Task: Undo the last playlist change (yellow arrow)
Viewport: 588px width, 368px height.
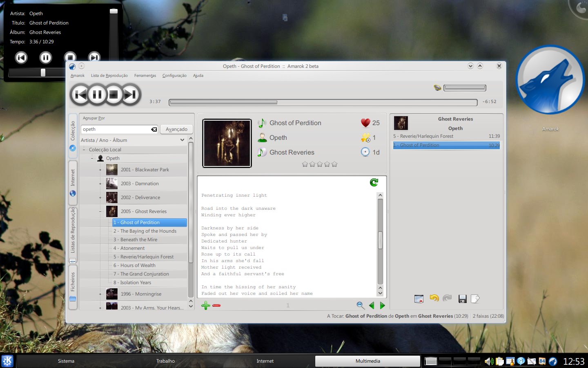Action: click(x=434, y=298)
